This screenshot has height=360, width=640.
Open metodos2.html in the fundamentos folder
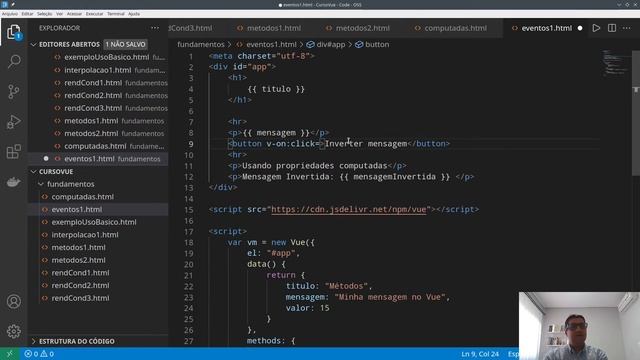pos(99,260)
